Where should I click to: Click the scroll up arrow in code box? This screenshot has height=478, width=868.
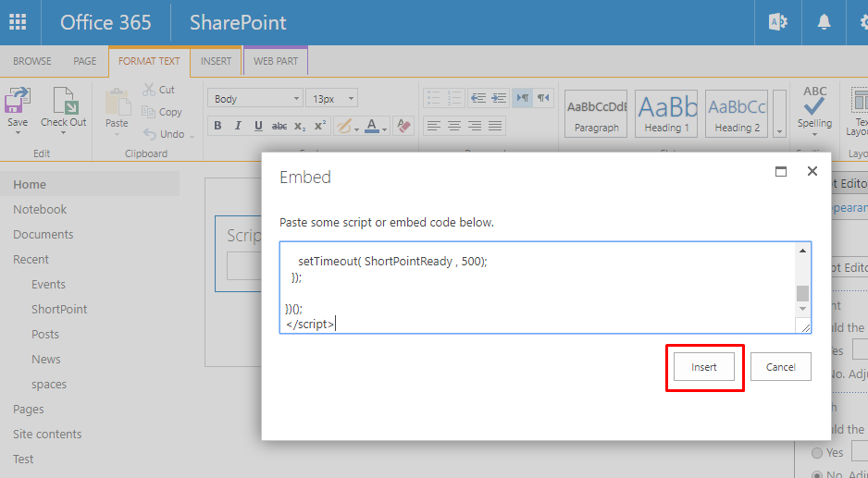click(802, 251)
